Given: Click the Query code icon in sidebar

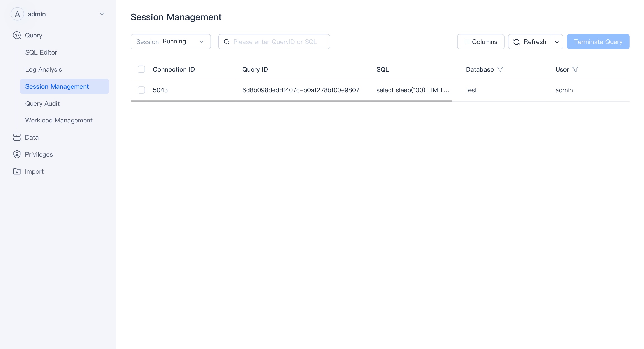Looking at the screenshot, I should click(17, 35).
